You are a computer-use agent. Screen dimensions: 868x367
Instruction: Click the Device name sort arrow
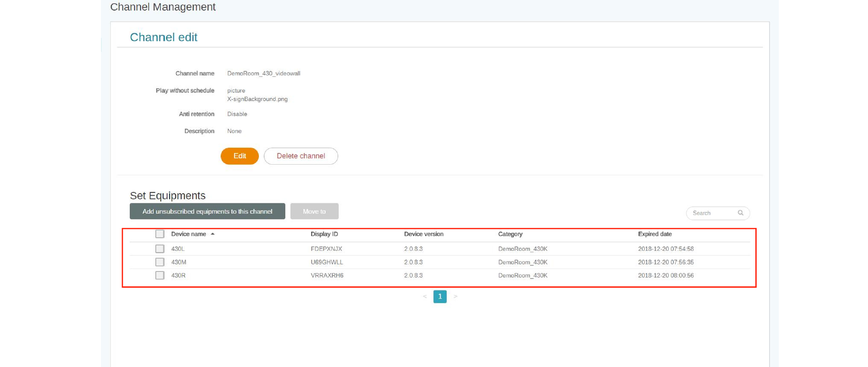point(213,234)
